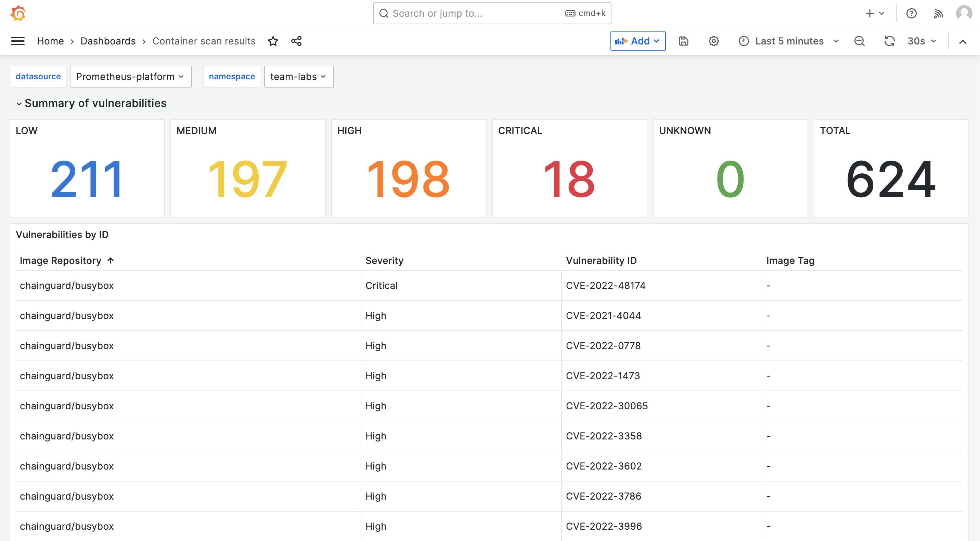
Task: Open the HIGH stat panel title
Action: tap(349, 130)
